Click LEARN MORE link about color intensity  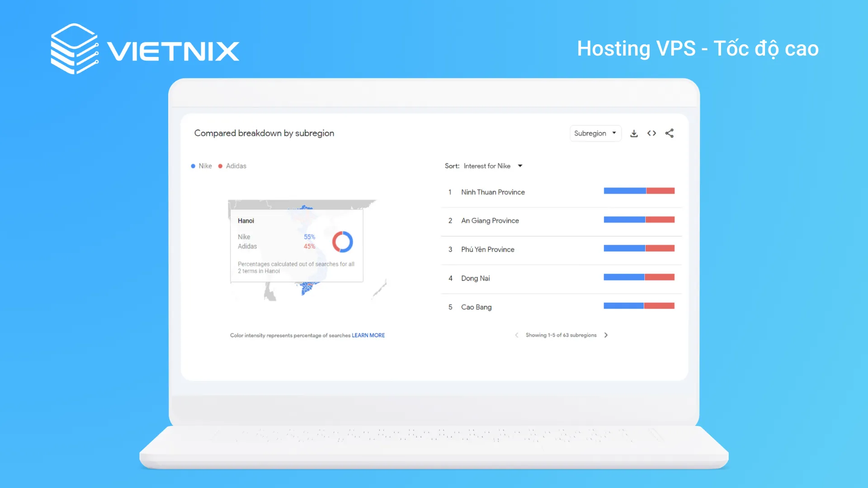(368, 335)
